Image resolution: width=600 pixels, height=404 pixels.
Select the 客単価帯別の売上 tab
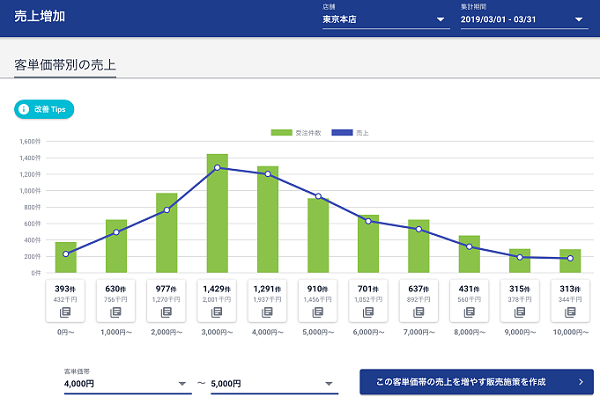tap(65, 65)
